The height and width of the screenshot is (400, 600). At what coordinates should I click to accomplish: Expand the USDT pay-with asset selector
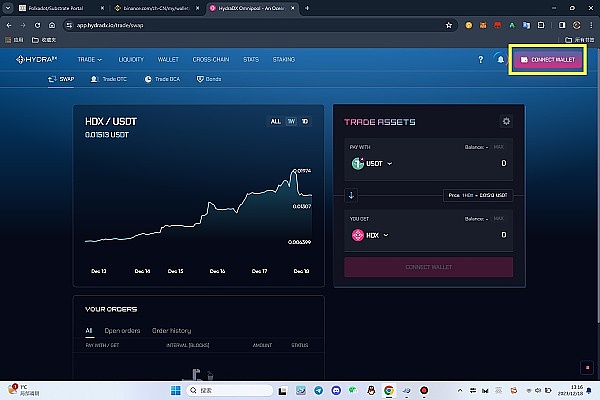(x=372, y=163)
